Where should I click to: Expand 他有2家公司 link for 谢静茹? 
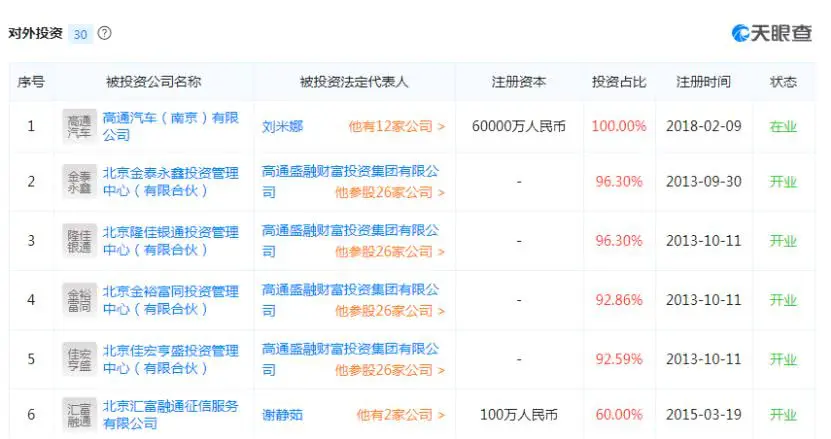[x=401, y=415]
